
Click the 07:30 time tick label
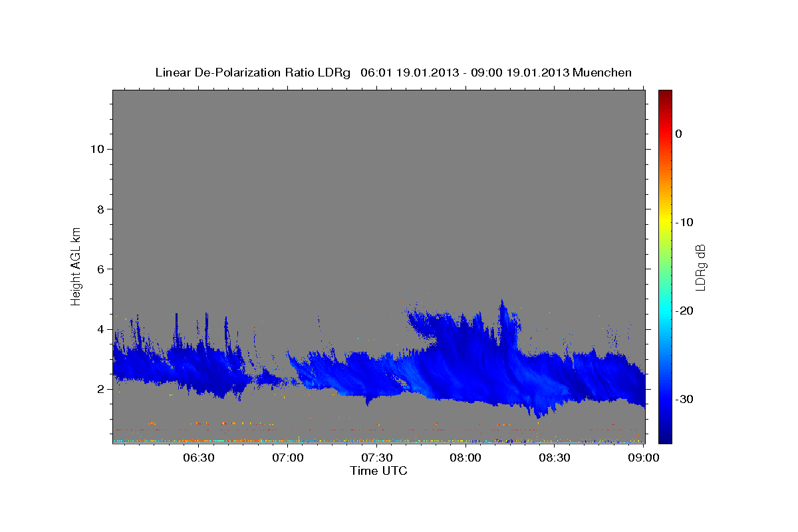pos(377,458)
